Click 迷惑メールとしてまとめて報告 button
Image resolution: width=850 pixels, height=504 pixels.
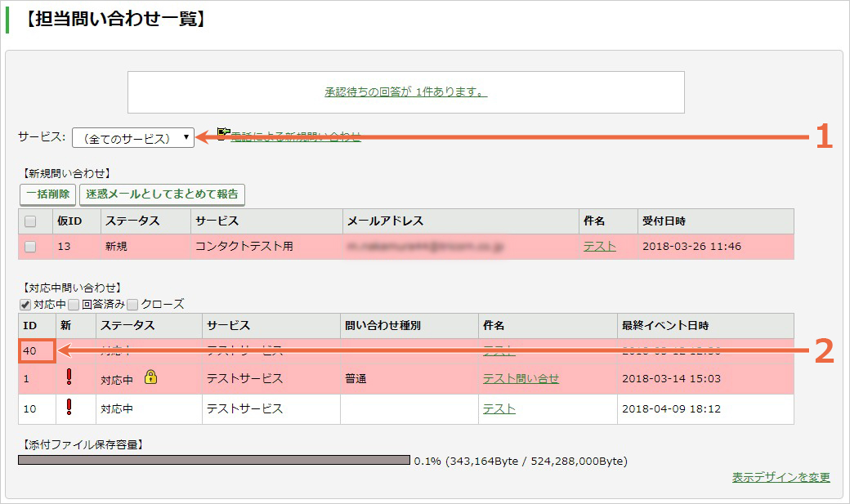(162, 194)
